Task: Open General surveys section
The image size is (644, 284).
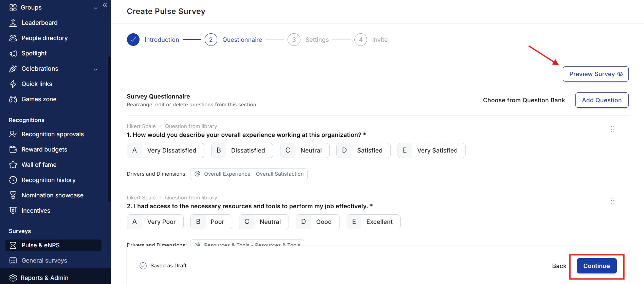Action: [44, 261]
